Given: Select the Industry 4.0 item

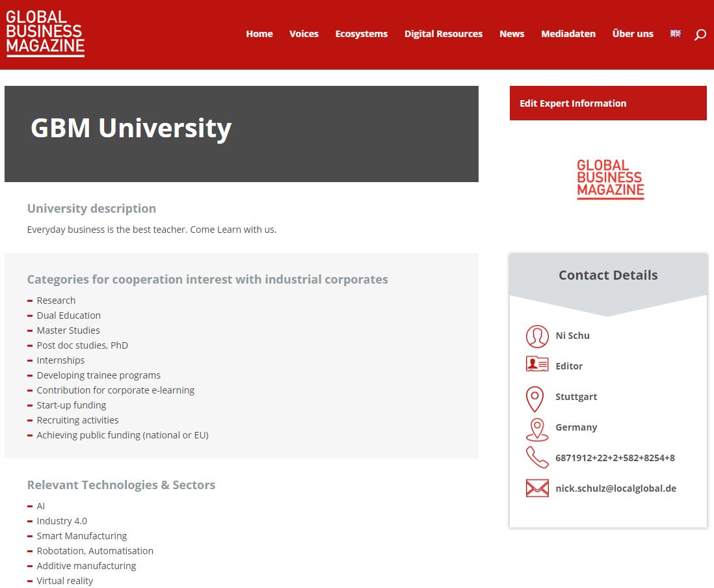Looking at the screenshot, I should coord(62,521).
